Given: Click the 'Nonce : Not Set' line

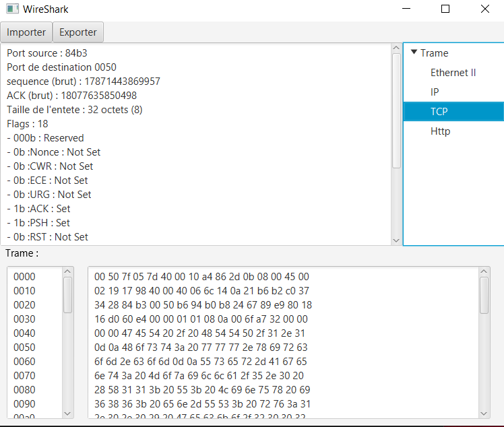Looking at the screenshot, I should 54,152.
